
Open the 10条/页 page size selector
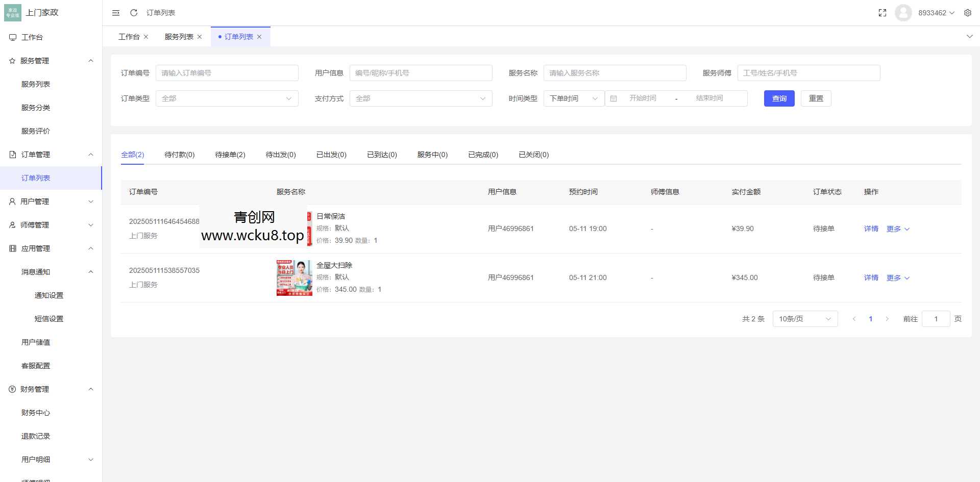tap(805, 319)
